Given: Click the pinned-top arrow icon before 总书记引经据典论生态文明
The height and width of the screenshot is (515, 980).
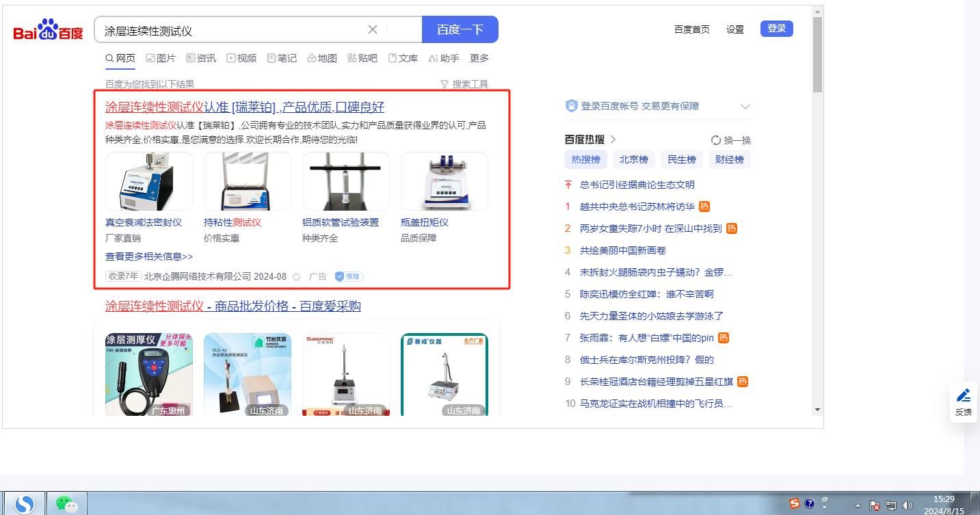Looking at the screenshot, I should 568,185.
